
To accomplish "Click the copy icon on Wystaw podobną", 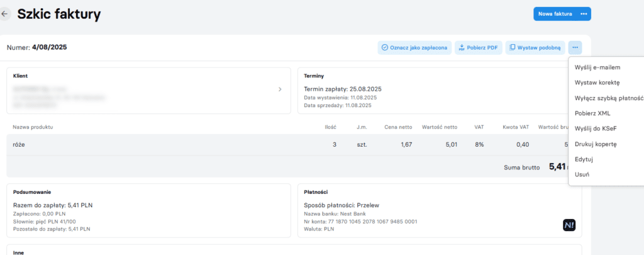I will [x=513, y=47].
